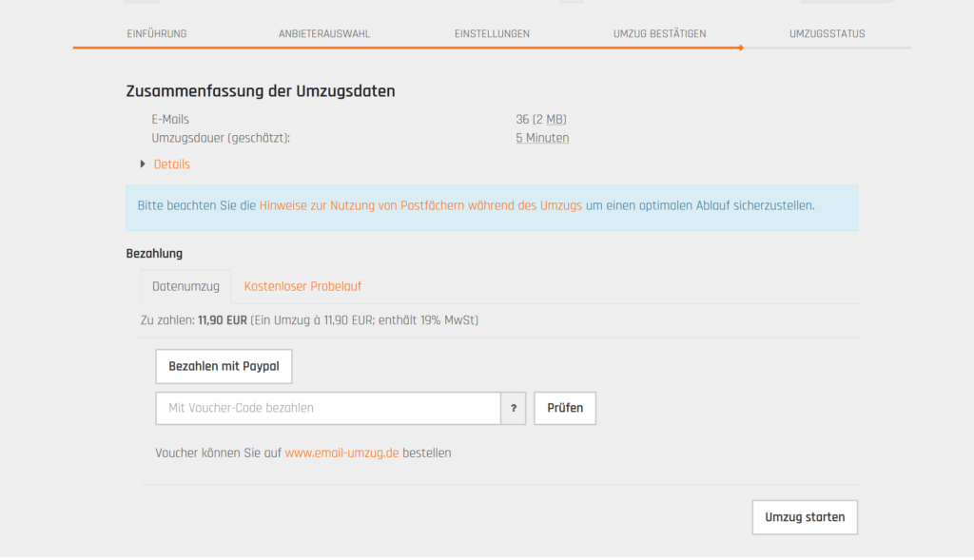Click the question mark help icon

point(513,408)
